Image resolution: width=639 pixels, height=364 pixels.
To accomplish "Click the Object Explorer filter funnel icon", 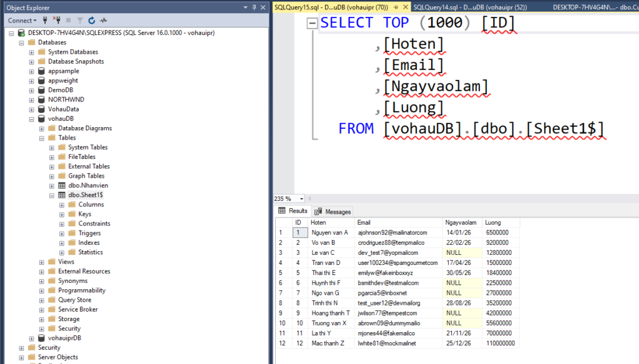I will click(81, 21).
